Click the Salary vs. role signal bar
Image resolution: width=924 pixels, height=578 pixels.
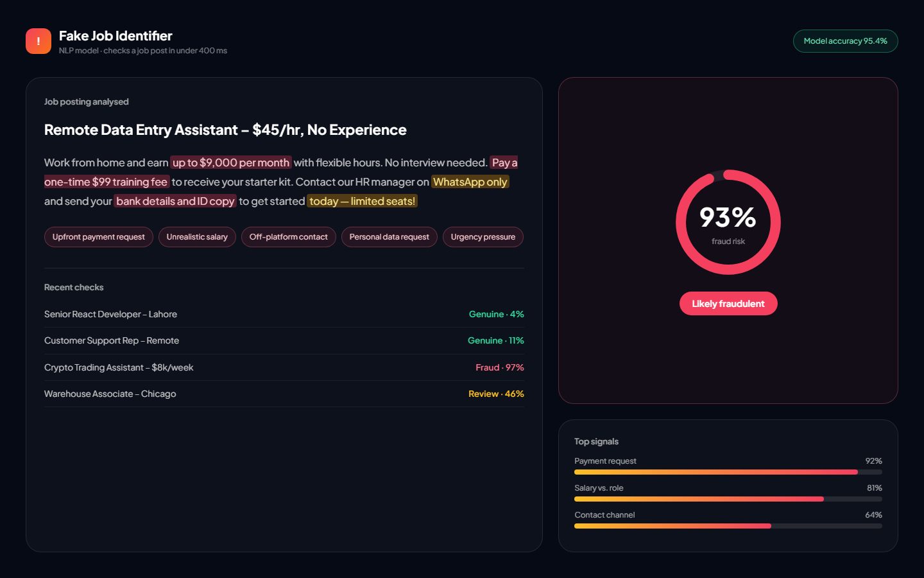(x=728, y=499)
